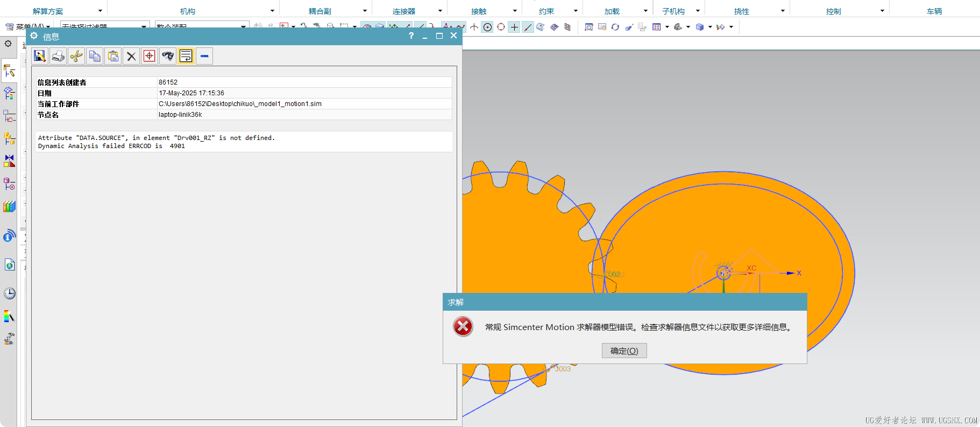Select the 车辆 ribbon group label
Image resolution: width=980 pixels, height=427 pixels.
pos(934,11)
